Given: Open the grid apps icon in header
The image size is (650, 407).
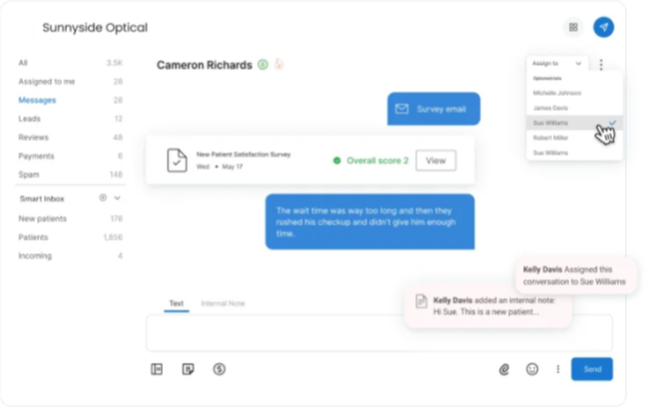Looking at the screenshot, I should [x=573, y=27].
